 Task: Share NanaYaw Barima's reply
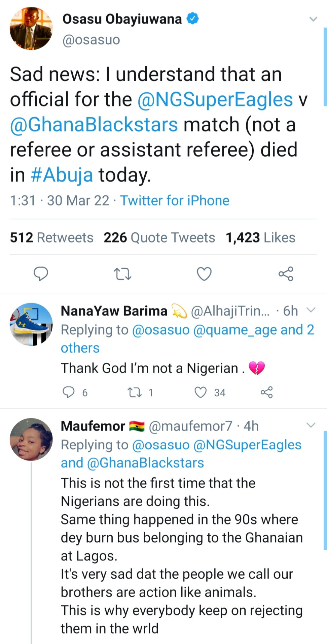(266, 392)
